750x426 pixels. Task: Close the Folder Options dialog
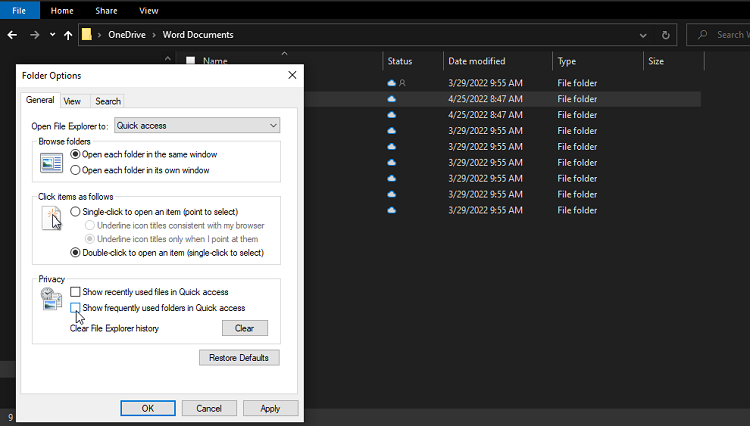(292, 75)
